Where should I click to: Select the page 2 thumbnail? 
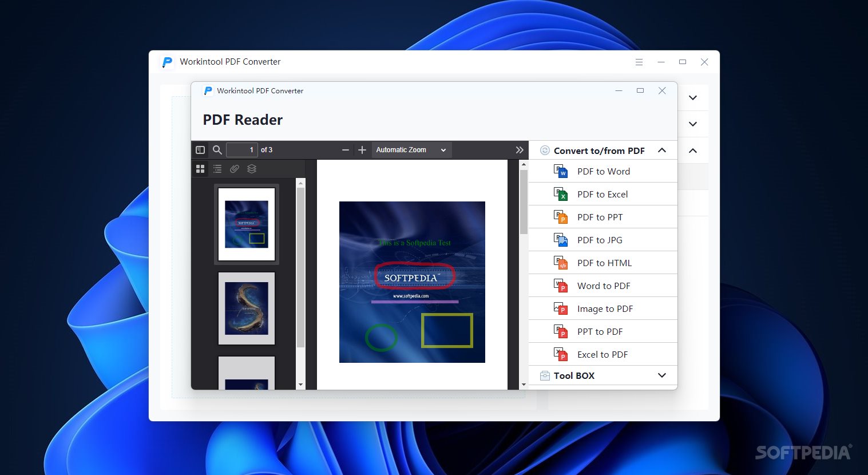pos(247,308)
